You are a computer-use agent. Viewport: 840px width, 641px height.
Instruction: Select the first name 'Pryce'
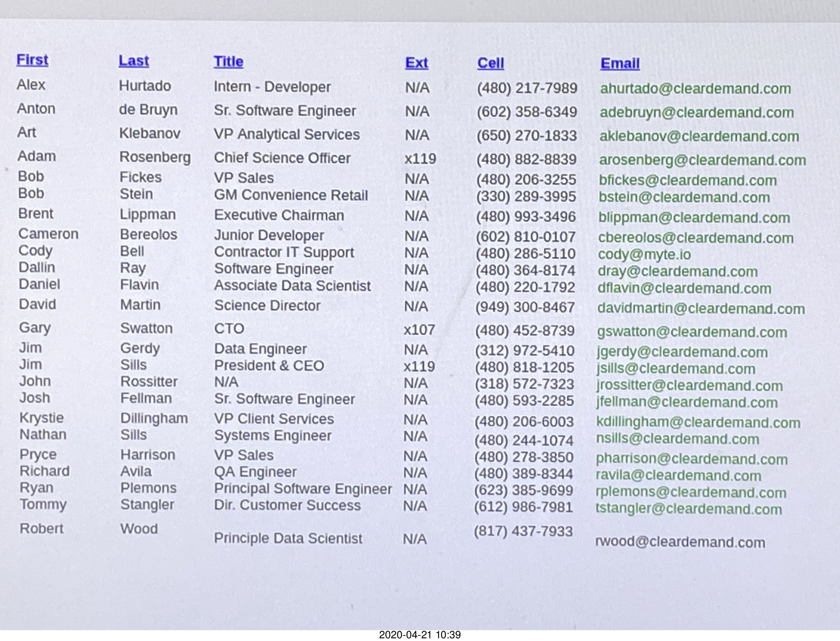pos(38,454)
